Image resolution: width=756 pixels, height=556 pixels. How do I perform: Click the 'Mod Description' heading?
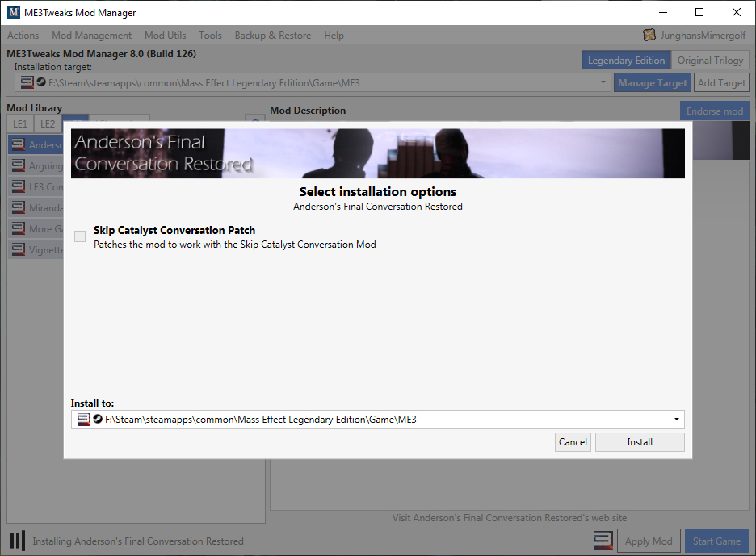pyautogui.click(x=308, y=111)
